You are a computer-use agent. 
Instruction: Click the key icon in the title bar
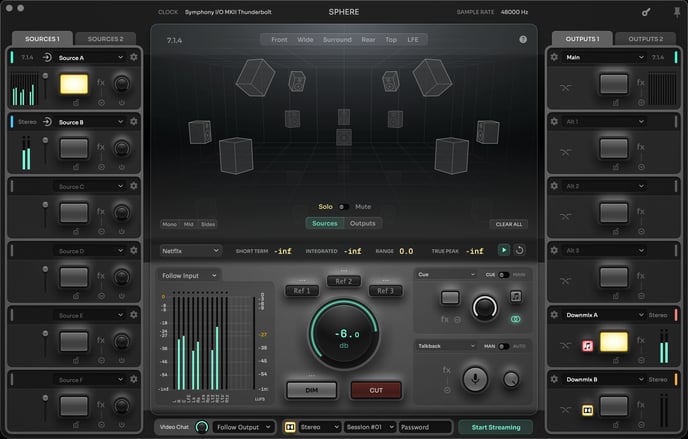[x=646, y=13]
